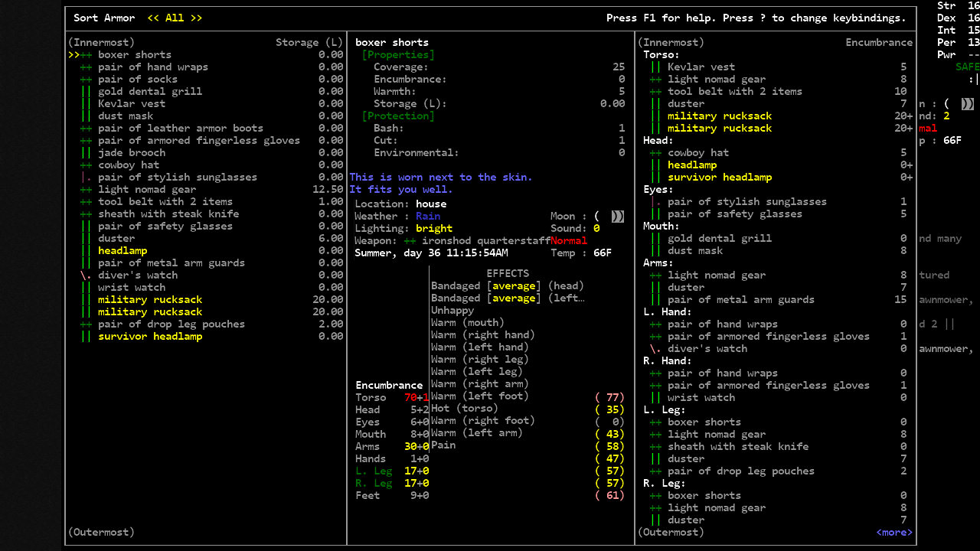Select 'Kevlar vest' in the Storage list
The image size is (980, 551).
click(x=132, y=103)
